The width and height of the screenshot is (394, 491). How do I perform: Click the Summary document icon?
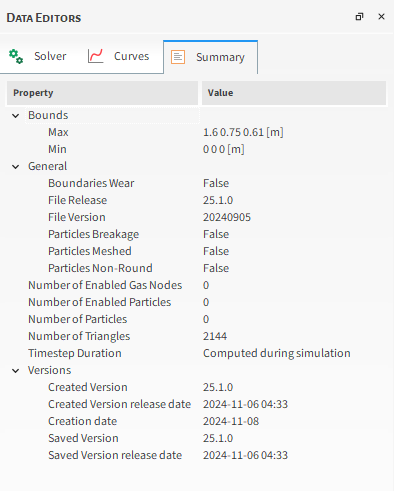pyautogui.click(x=178, y=57)
